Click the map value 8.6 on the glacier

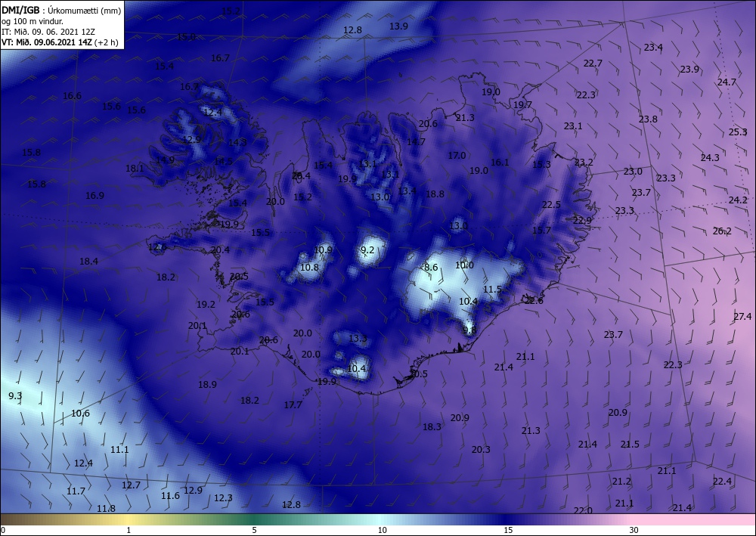(431, 267)
